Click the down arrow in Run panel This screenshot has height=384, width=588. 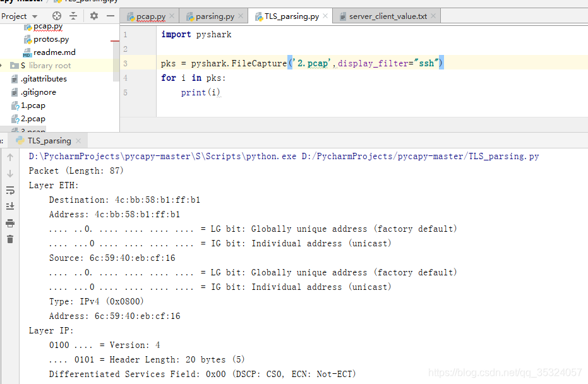point(10,174)
